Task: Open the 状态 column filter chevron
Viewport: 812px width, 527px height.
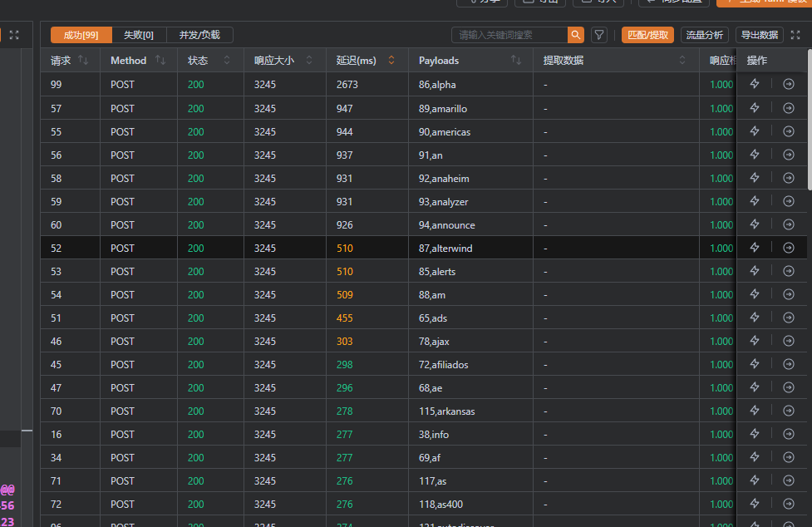Action: [226, 61]
